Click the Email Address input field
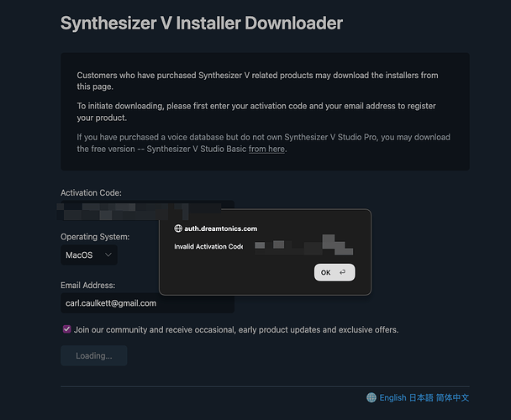This screenshot has height=420, width=511. coord(147,303)
